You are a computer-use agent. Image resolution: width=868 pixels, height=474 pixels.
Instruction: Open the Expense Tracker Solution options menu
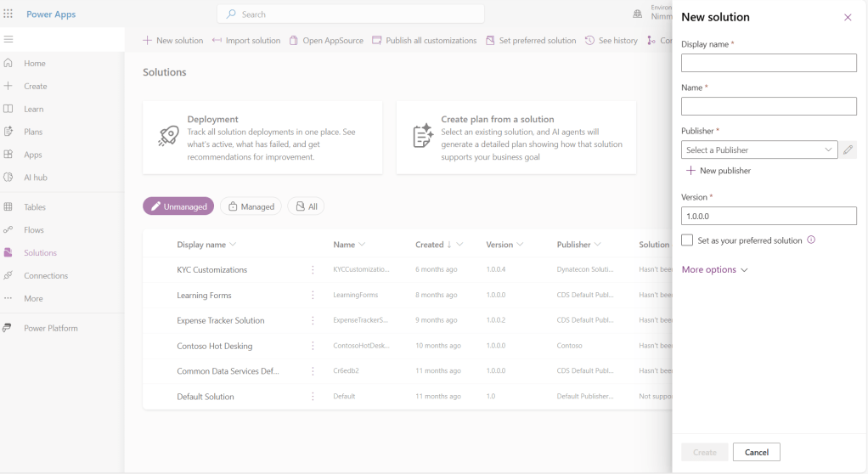[x=313, y=320]
